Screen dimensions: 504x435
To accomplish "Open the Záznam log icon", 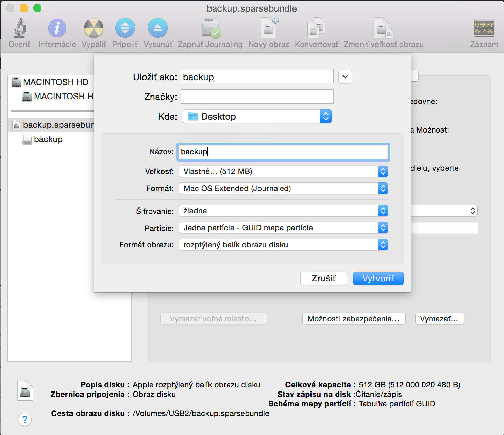I will point(484,28).
